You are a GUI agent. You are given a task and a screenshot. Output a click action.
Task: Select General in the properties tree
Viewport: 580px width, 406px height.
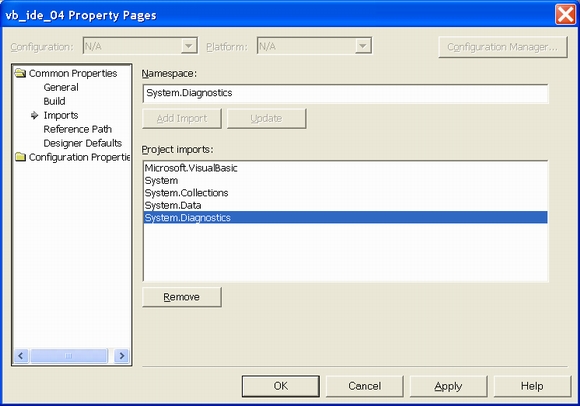(x=61, y=87)
